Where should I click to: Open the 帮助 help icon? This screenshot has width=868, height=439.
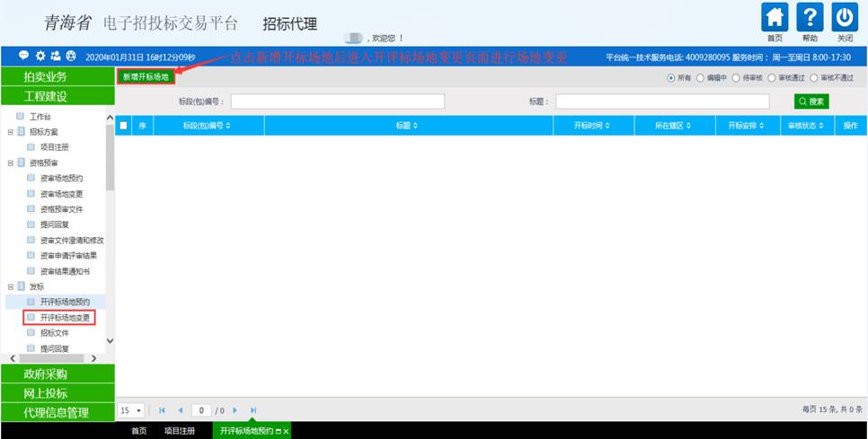click(x=810, y=17)
